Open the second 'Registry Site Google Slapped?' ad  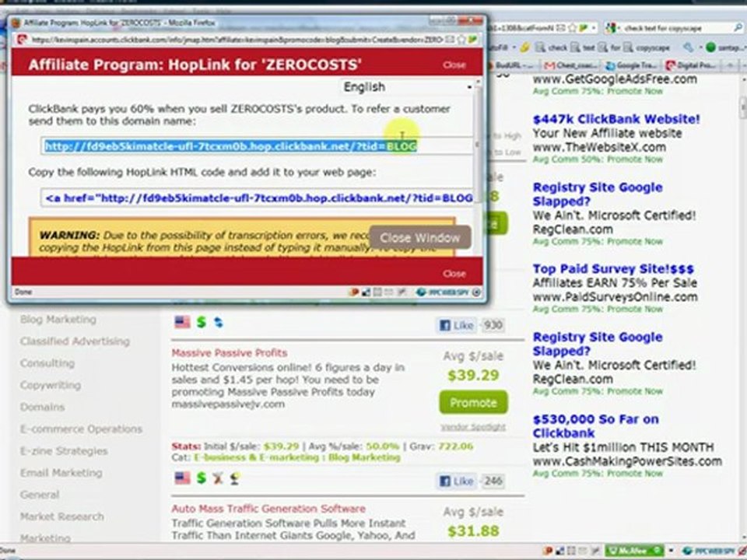(x=598, y=344)
